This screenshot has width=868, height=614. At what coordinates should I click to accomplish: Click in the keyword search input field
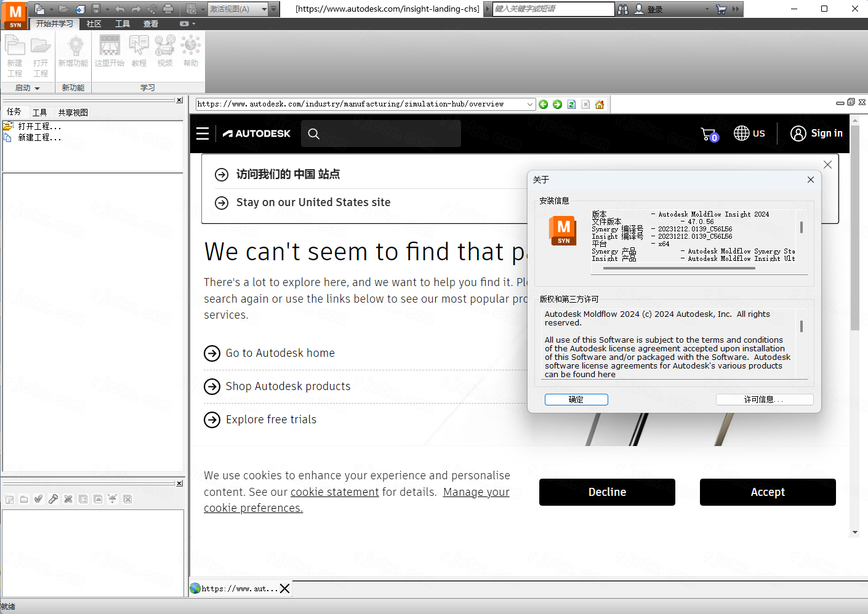click(553, 9)
